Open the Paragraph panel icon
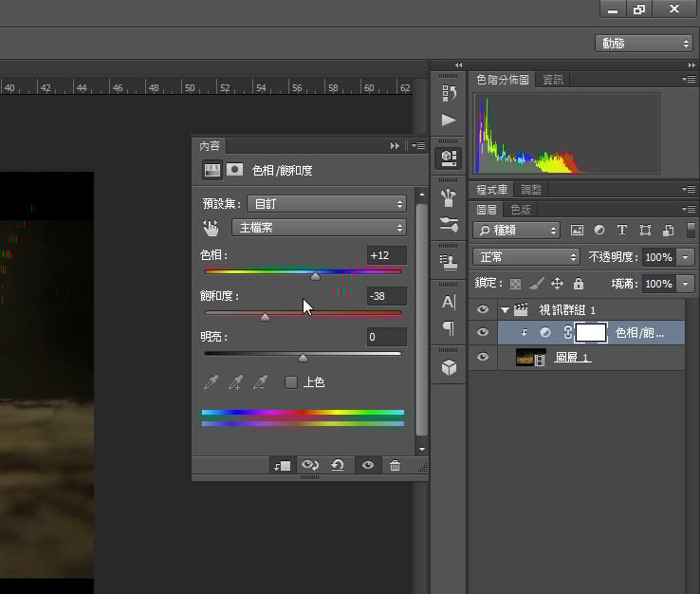Image resolution: width=700 pixels, height=594 pixels. coord(449,328)
